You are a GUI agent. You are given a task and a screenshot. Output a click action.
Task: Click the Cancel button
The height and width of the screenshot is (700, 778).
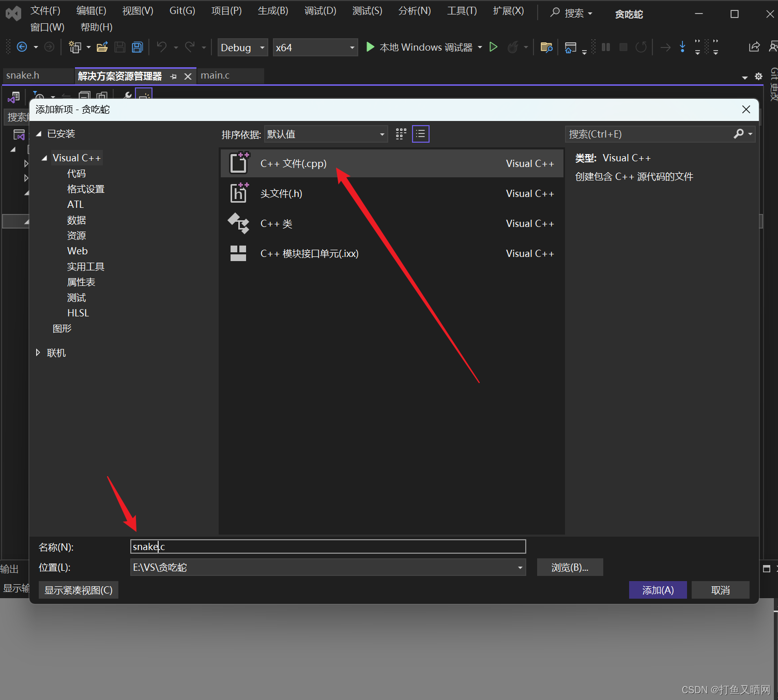click(x=721, y=590)
